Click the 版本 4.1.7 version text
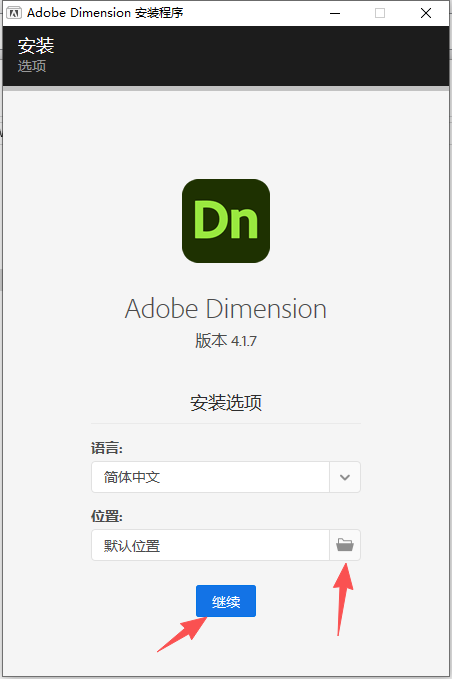 point(226,341)
